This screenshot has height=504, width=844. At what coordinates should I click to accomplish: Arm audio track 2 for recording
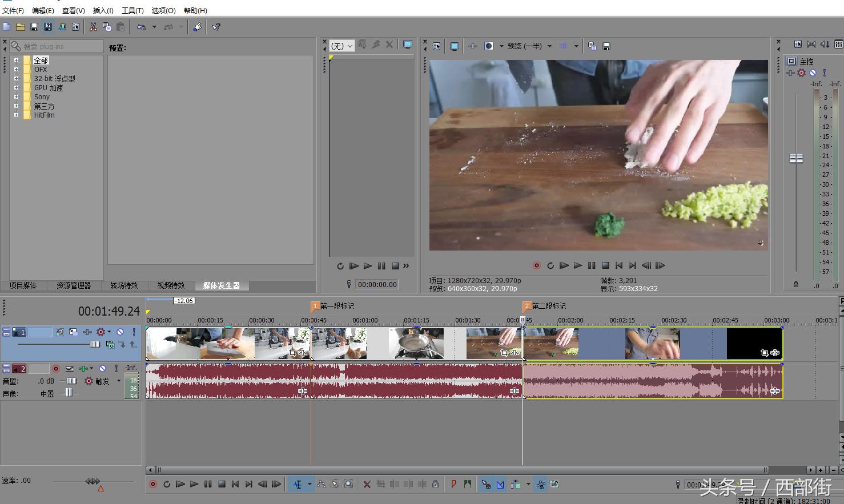click(56, 369)
